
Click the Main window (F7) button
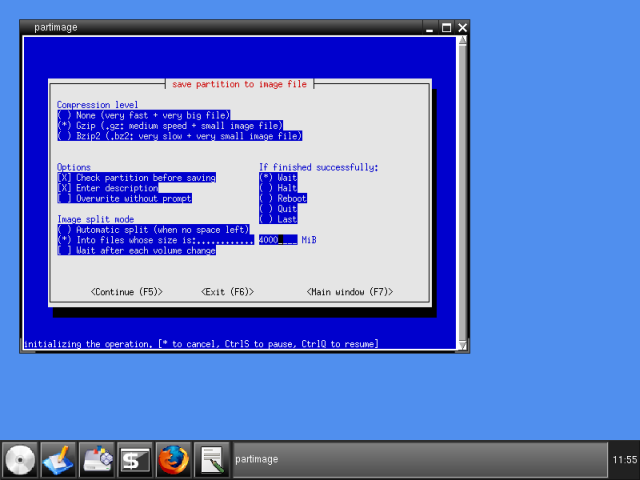point(350,292)
